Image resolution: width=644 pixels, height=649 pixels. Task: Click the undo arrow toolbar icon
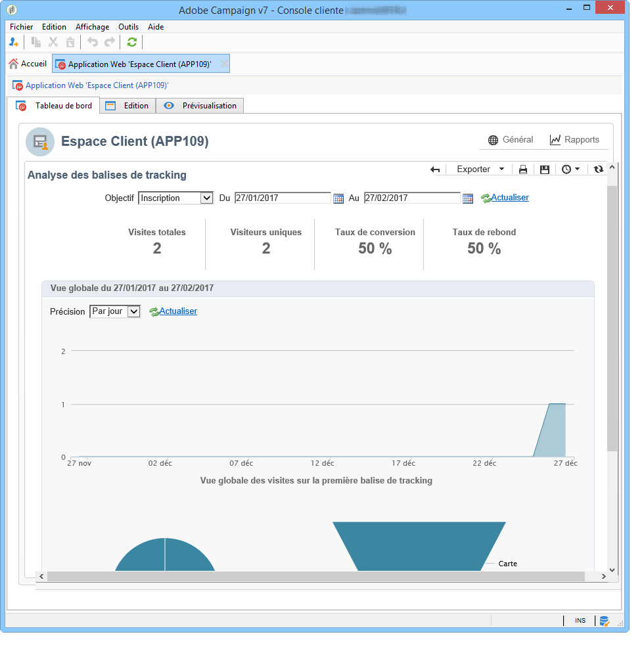tap(93, 42)
